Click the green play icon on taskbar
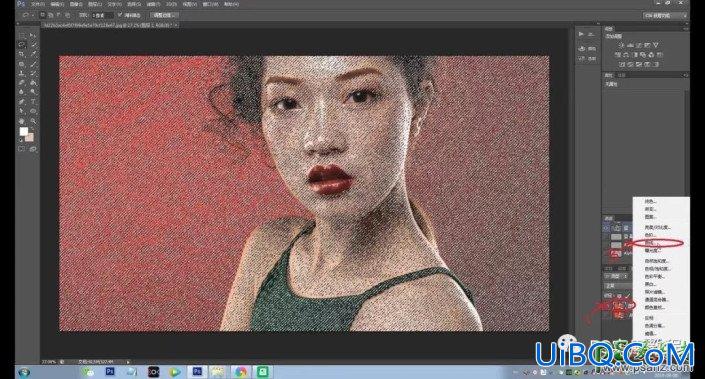Screen dimensions: 705x379 (x=175, y=372)
